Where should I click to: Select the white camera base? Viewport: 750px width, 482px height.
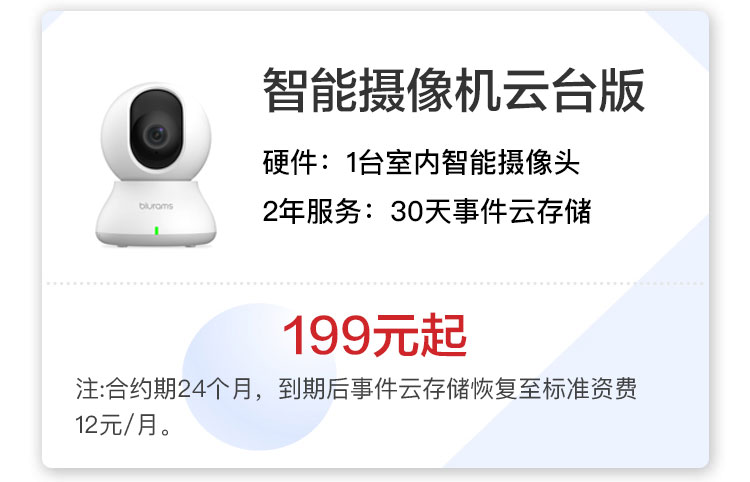coord(156,214)
